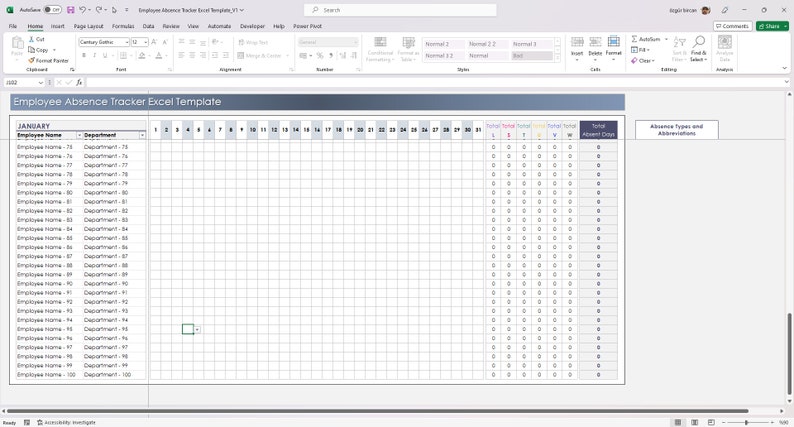Click the Search box
794x427 pixels.
[400, 10]
